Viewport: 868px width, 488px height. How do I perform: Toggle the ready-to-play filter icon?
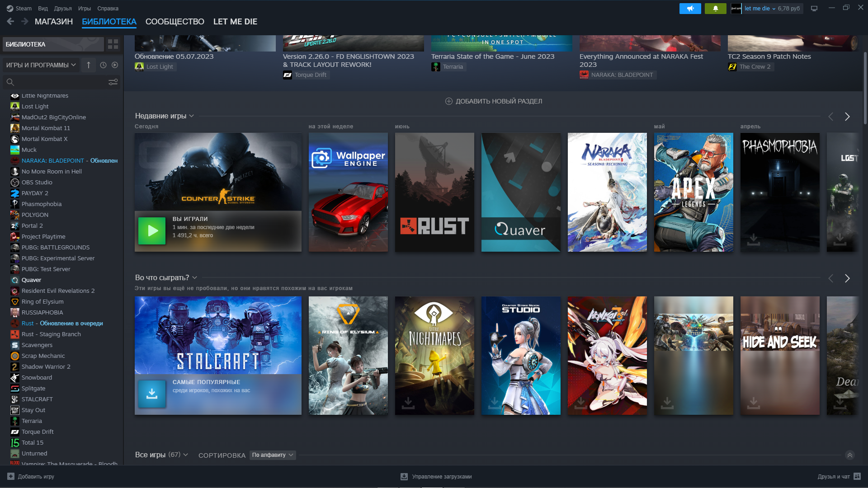pyautogui.click(x=115, y=65)
